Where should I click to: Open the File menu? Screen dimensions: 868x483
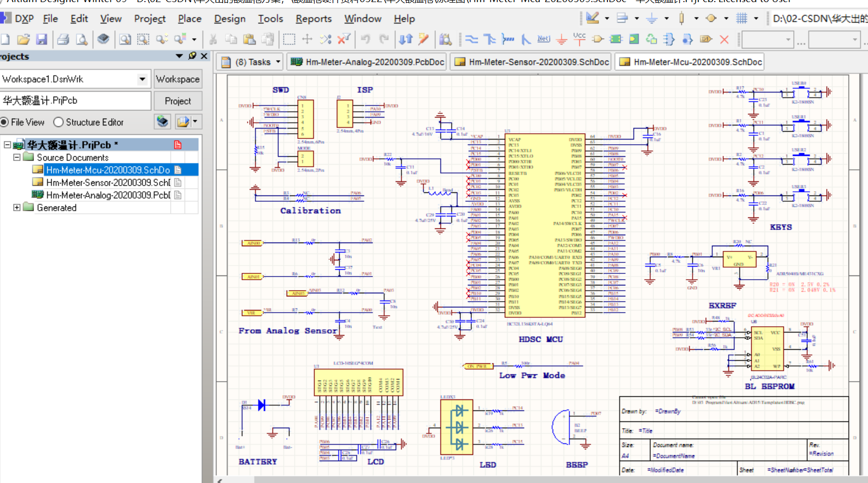coord(50,18)
